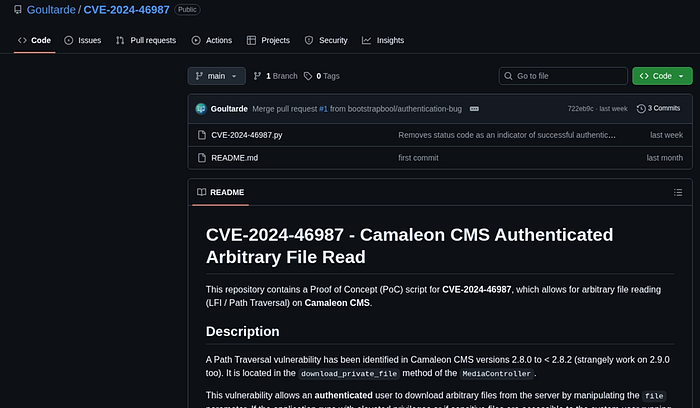The image size is (700, 408).
Task: Click the 'last week' timestamp of CVE-2024-46987.py
Action: 666,135
